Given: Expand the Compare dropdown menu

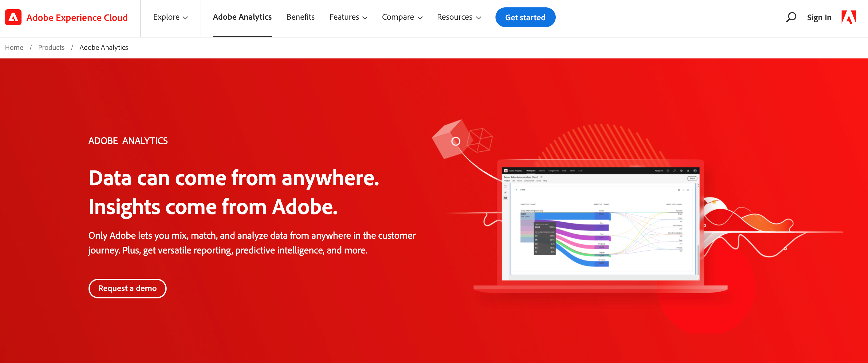Looking at the screenshot, I should [402, 17].
